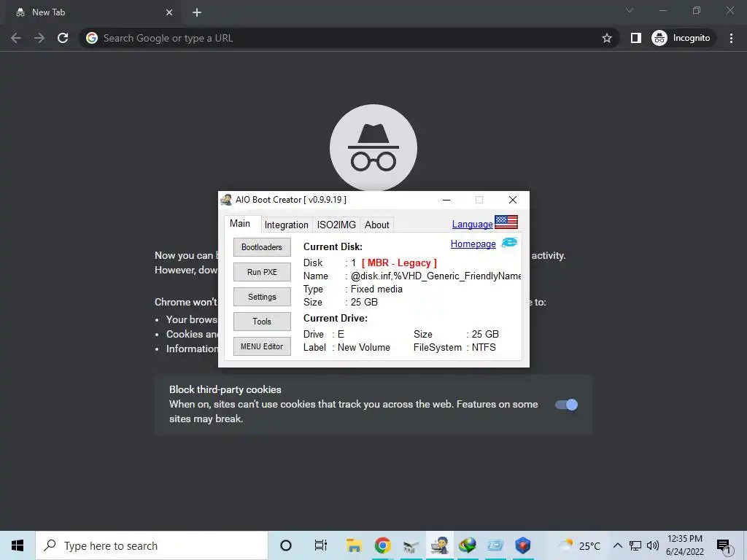This screenshot has width=747, height=560.
Task: Click the MBR - Legacy disk label
Action: [399, 262]
